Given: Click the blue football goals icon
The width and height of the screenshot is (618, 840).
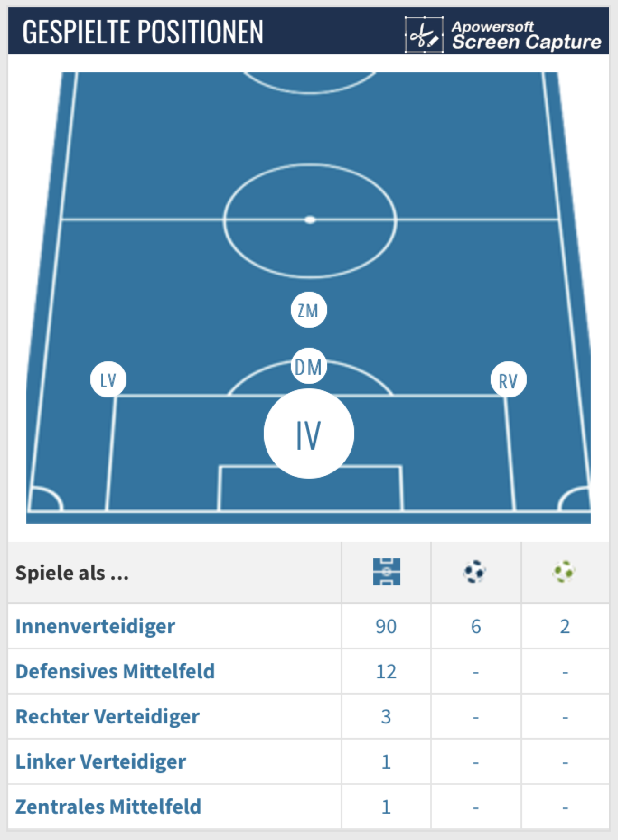Looking at the screenshot, I should point(474,572).
